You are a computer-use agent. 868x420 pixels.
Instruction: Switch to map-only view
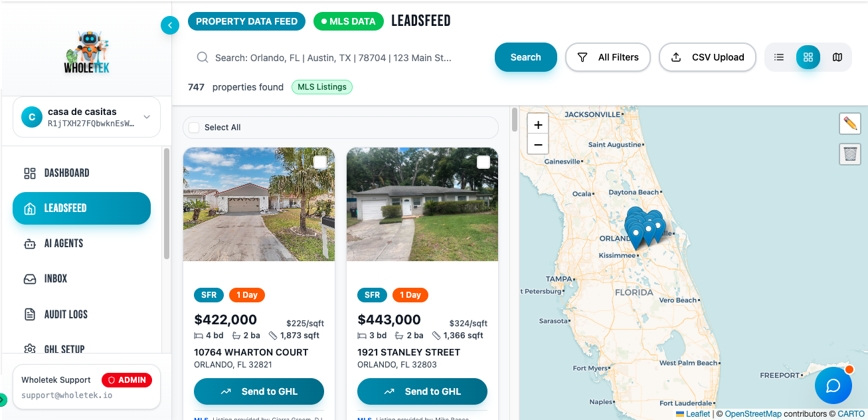837,57
